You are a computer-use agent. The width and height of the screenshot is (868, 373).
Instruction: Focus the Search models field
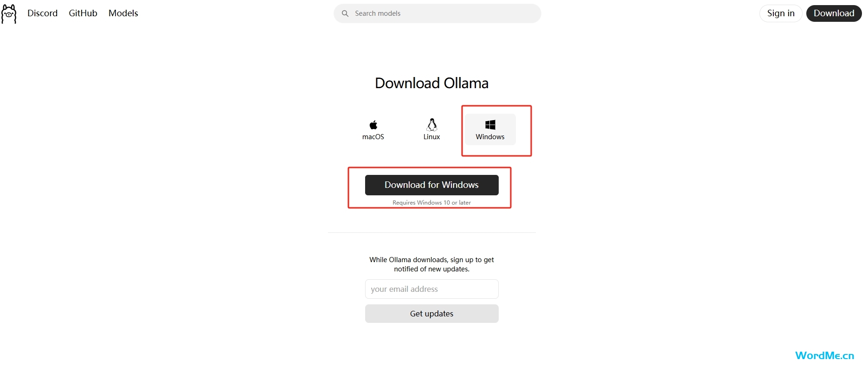441,13
